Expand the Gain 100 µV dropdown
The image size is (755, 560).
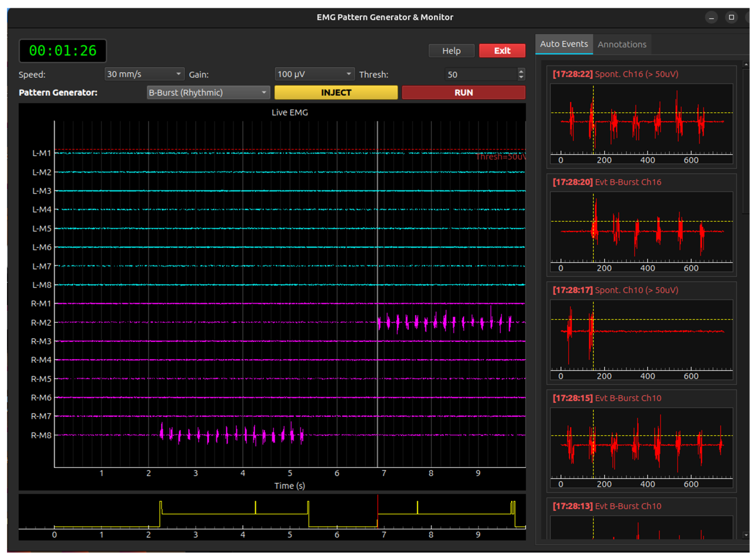pos(315,74)
